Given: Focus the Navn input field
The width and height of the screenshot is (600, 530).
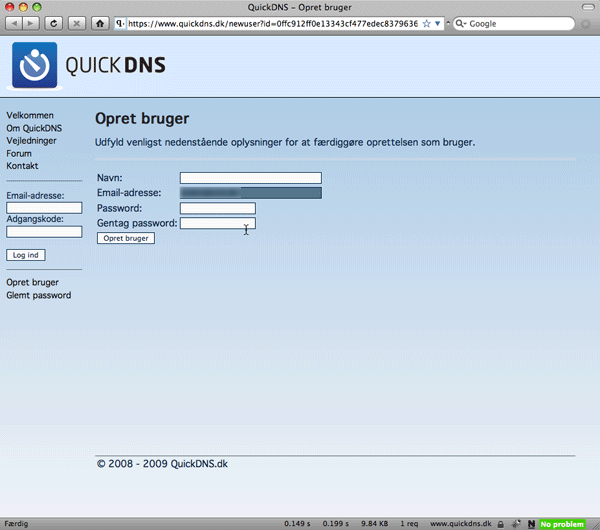Looking at the screenshot, I should pos(251,178).
